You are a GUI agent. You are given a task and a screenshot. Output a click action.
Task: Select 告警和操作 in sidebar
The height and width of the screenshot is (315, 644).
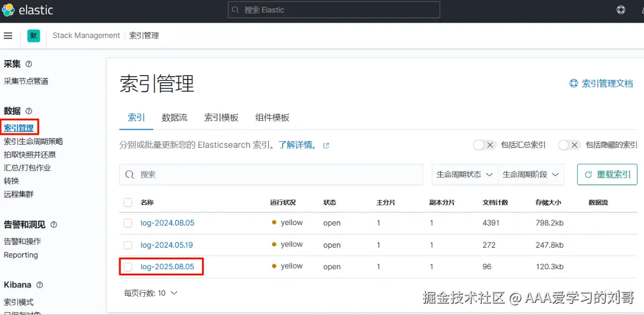pyautogui.click(x=22, y=242)
